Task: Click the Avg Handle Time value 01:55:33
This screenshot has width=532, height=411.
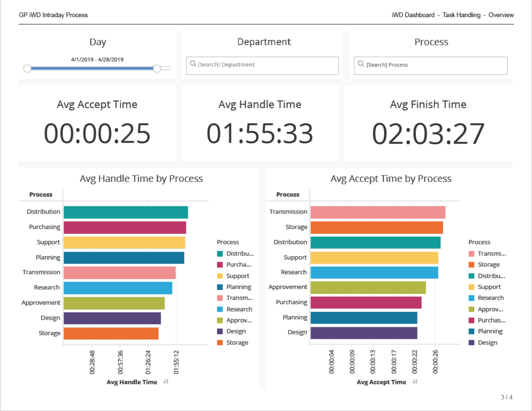Action: 260,134
